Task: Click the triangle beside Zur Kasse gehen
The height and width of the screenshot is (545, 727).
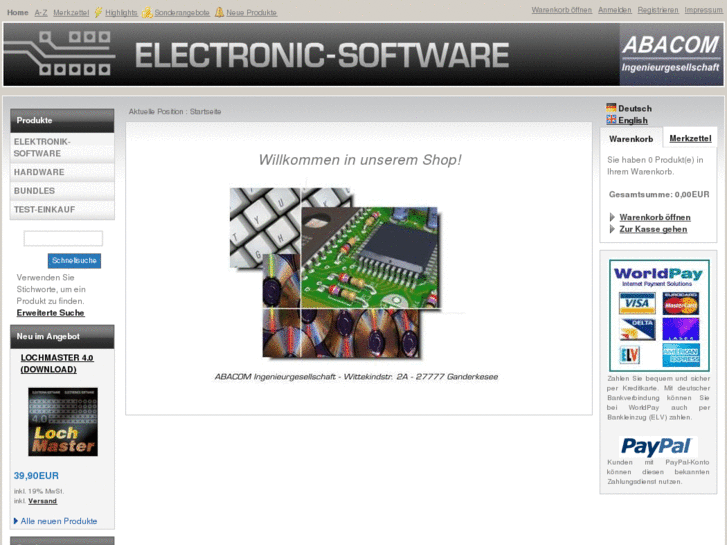Action: (612, 229)
